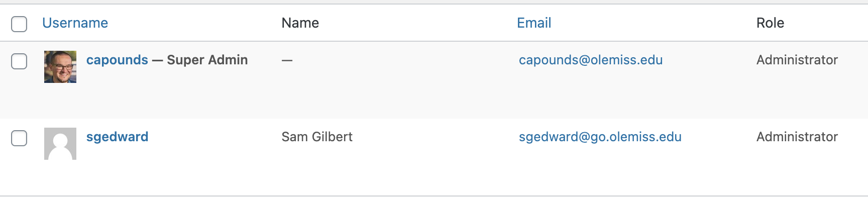Check the box for user capounds
This screenshot has height=197, width=868.
pyautogui.click(x=19, y=61)
